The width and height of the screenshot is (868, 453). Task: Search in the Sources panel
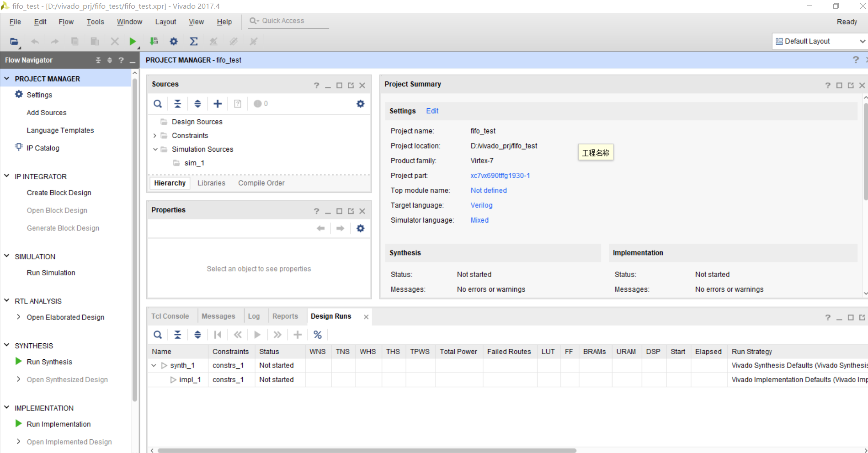[x=158, y=104]
